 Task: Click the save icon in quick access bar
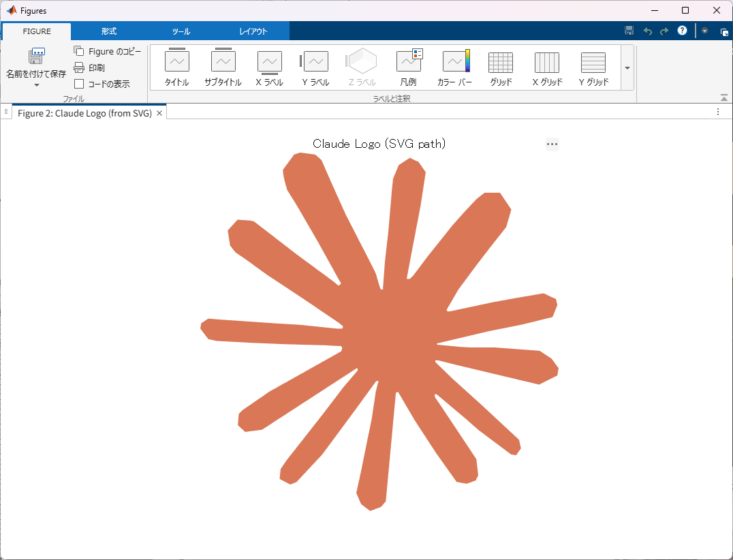629,31
